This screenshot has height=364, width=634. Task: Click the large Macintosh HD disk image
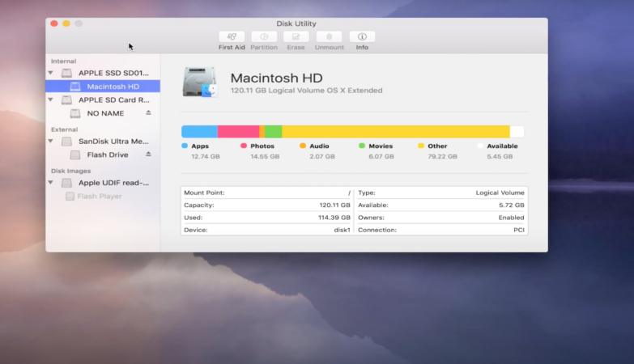200,83
